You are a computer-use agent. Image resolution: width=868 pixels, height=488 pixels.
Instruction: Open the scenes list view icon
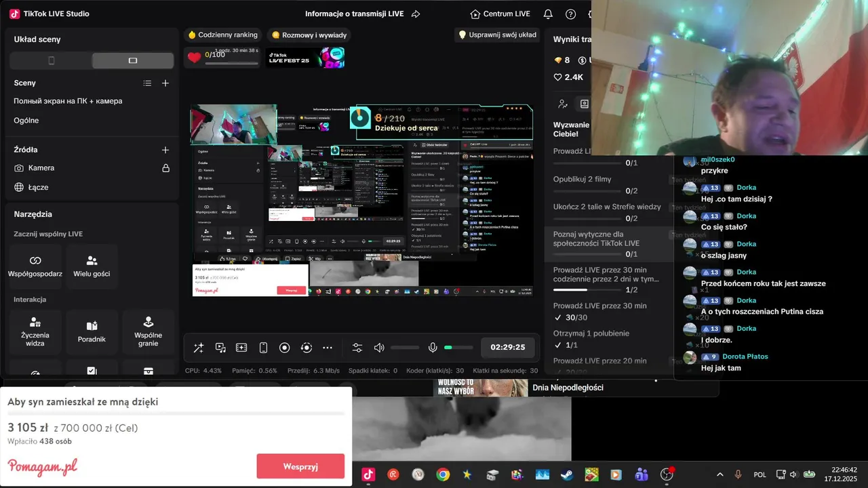[x=147, y=83]
